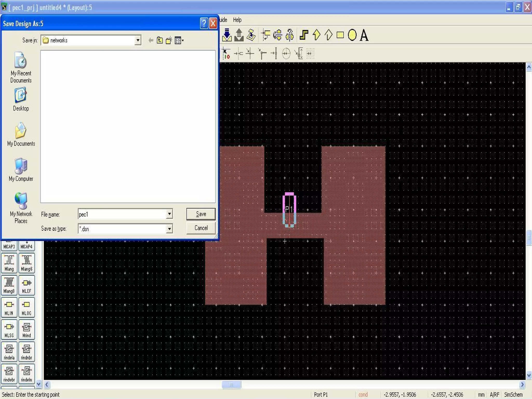Screen dimensions: 532x399
Task: Click the horizontal scrollbar thumb of layout
Action: (x=231, y=384)
